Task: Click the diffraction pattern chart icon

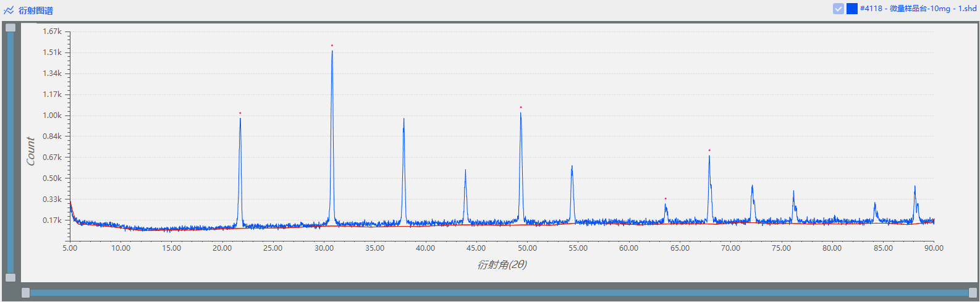Action: pos(9,10)
